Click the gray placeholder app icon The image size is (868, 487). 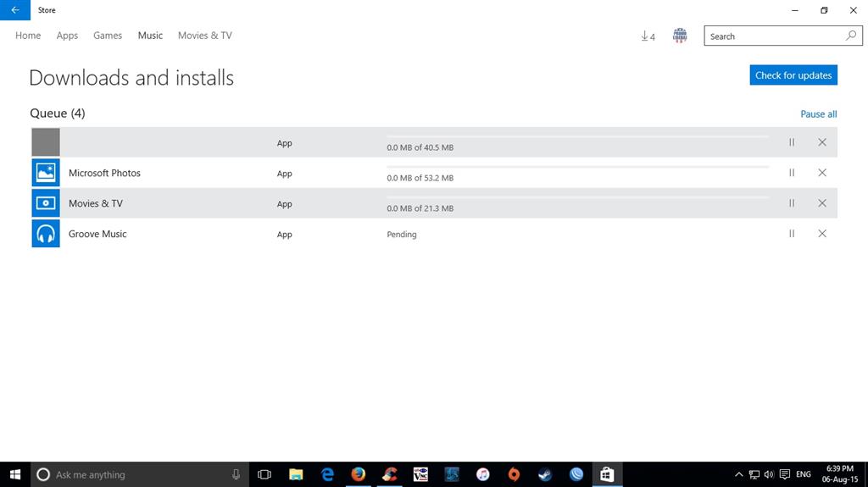click(46, 142)
